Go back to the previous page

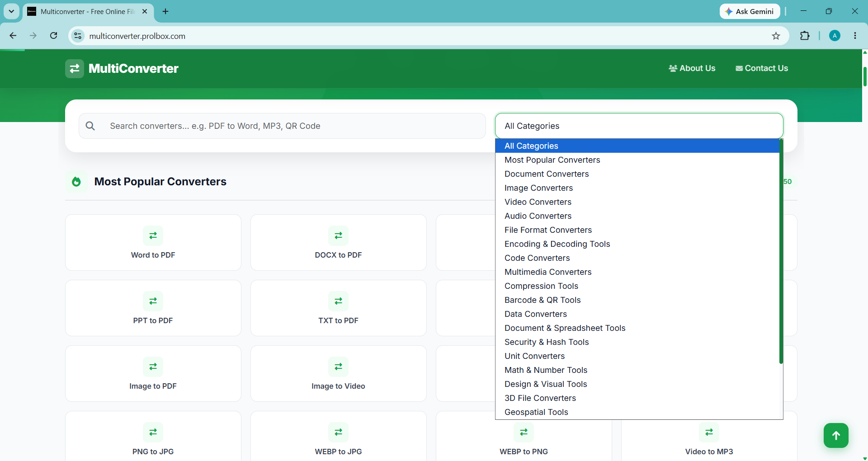(13, 36)
